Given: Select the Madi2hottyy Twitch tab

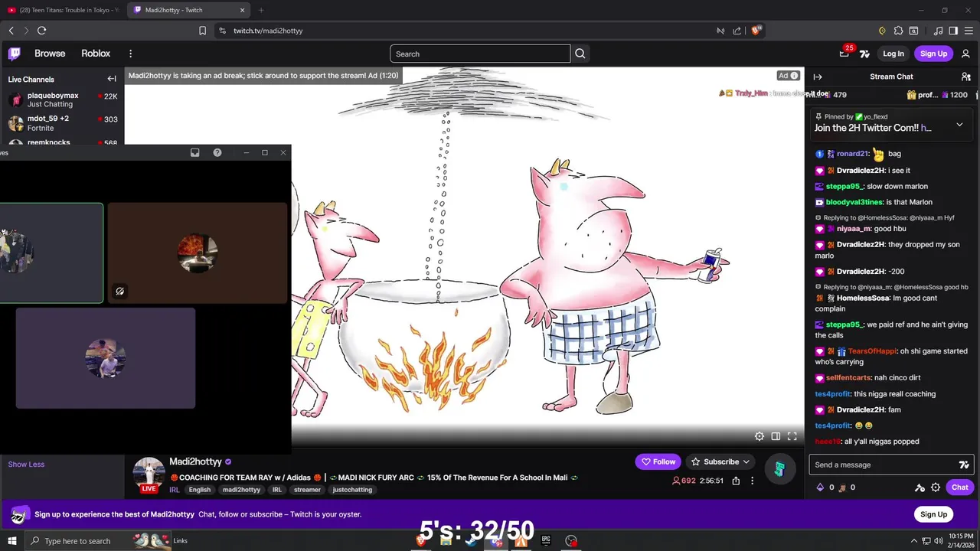Looking at the screenshot, I should point(189,10).
